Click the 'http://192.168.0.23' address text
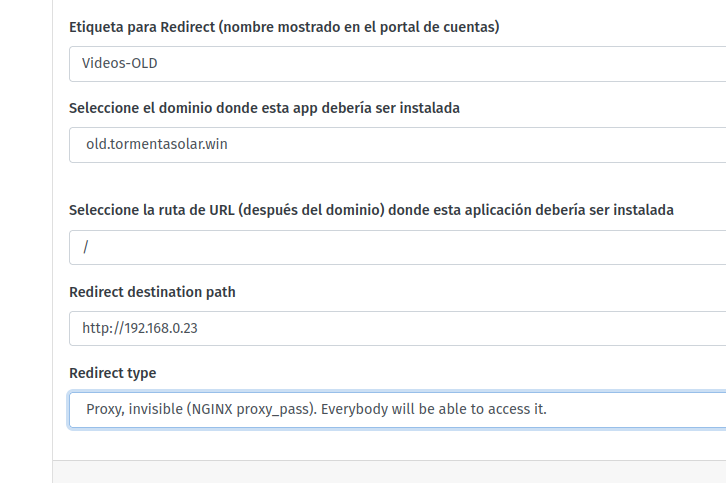Image resolution: width=726 pixels, height=483 pixels. coord(140,328)
